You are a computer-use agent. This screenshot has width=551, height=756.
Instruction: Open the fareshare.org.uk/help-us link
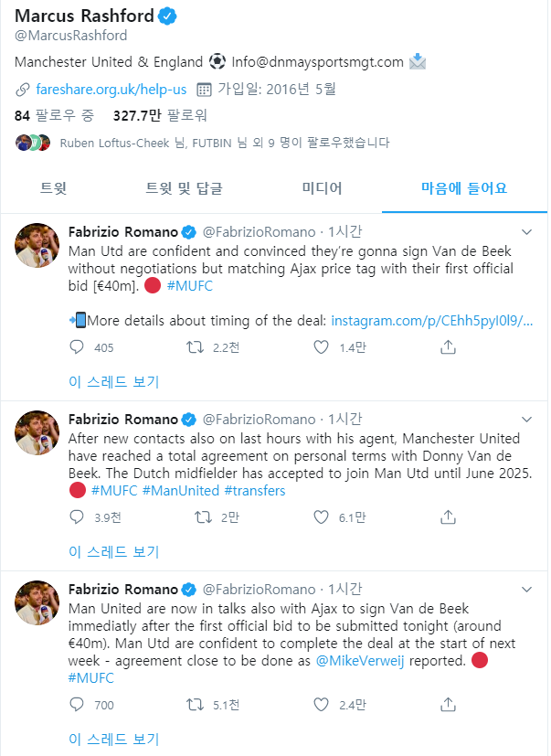click(111, 90)
